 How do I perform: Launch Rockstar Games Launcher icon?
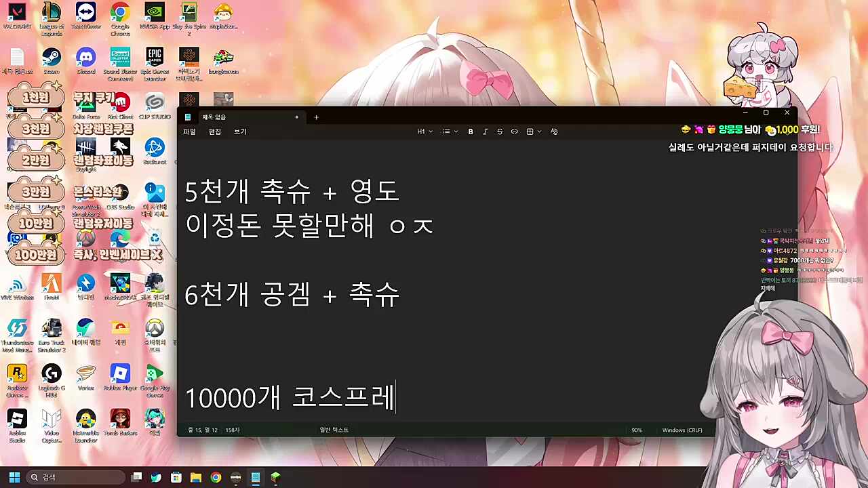(x=17, y=380)
